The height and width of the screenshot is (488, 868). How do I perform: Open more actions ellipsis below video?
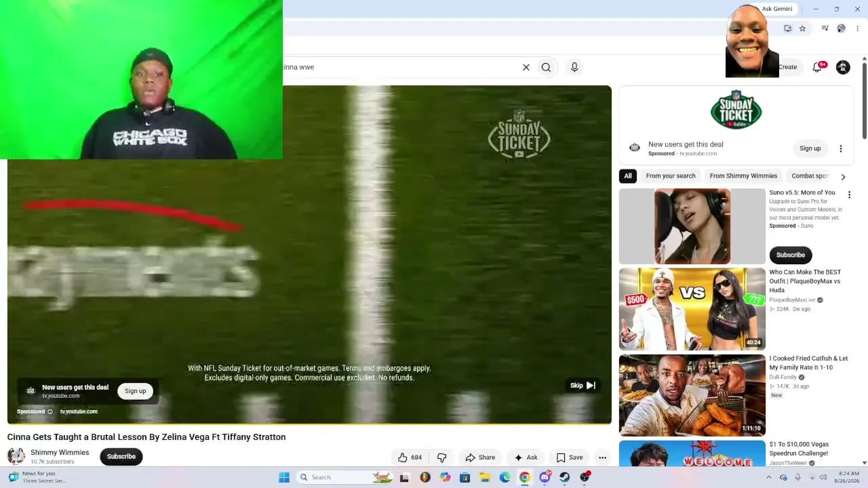[x=602, y=457]
